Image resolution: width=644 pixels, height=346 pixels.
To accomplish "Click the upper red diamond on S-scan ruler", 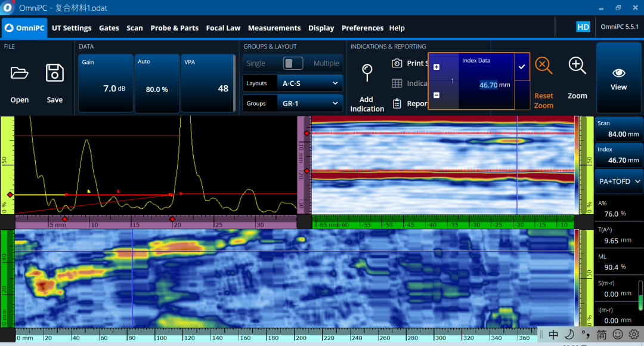I will [307, 133].
